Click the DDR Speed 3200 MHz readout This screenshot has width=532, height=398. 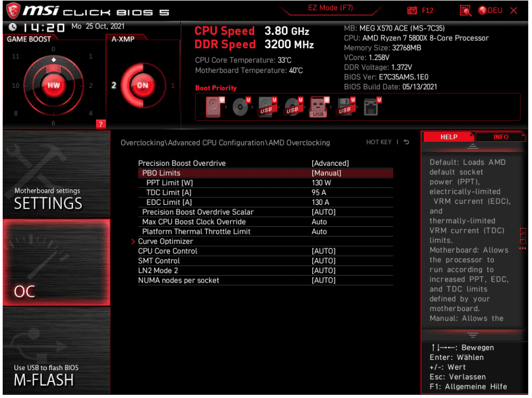pyautogui.click(x=254, y=45)
